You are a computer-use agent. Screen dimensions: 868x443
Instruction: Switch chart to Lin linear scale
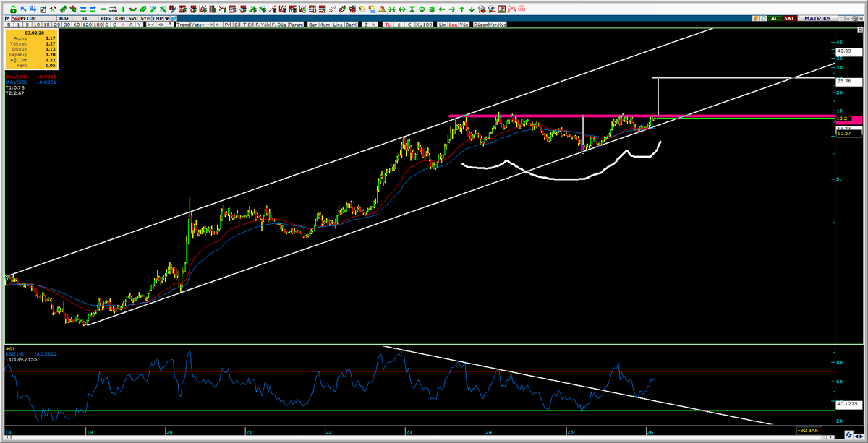[x=442, y=24]
